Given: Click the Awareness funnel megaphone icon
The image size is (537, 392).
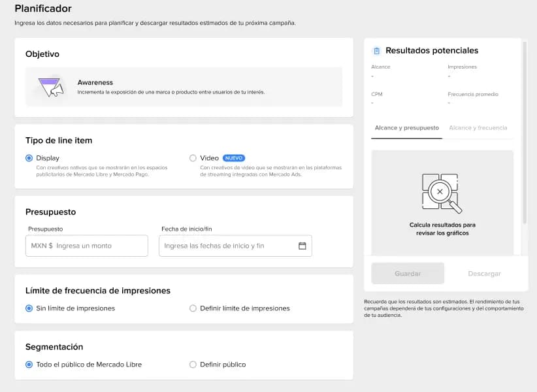Looking at the screenshot, I should tap(51, 88).
